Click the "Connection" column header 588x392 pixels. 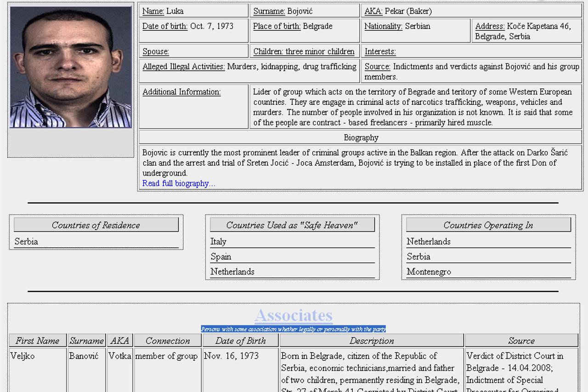pos(168,341)
